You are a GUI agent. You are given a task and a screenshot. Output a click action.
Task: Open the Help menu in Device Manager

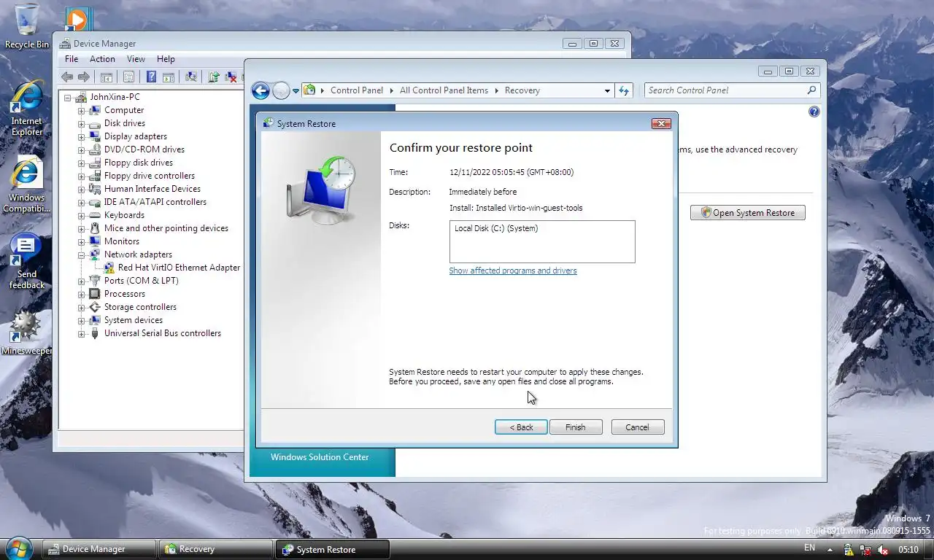click(x=166, y=59)
